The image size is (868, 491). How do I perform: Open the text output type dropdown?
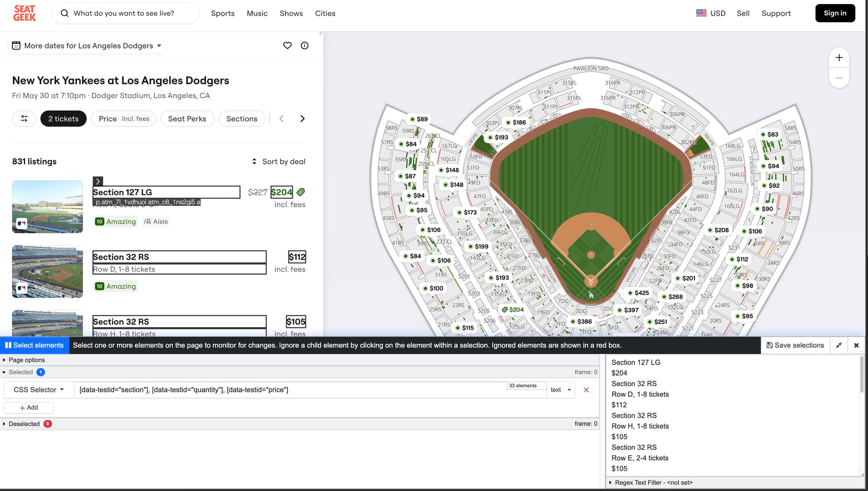coord(561,390)
